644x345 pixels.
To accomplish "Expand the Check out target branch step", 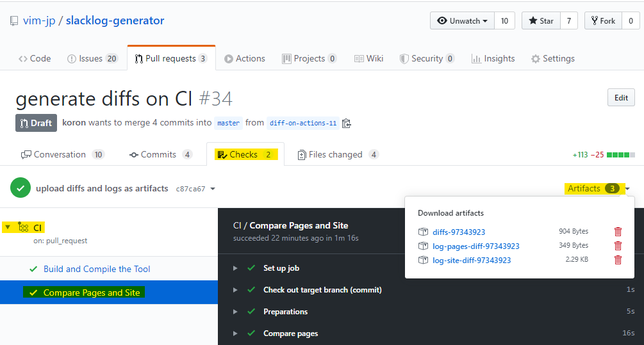I will (235, 290).
